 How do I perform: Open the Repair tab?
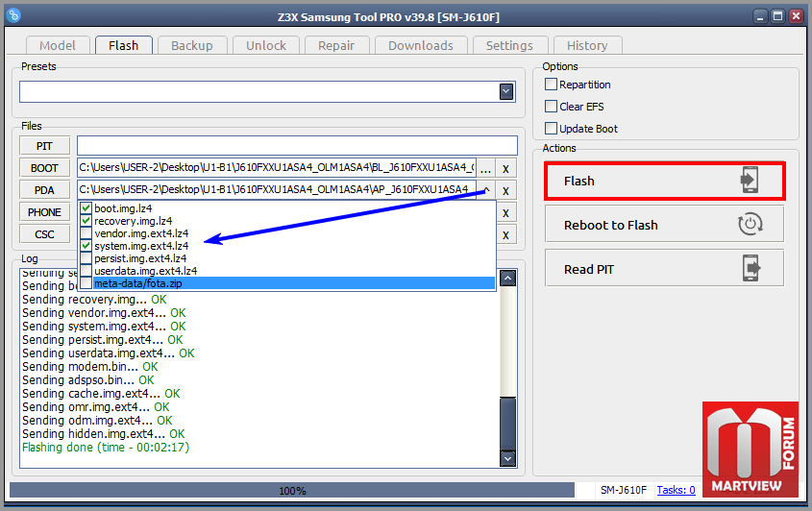coord(336,45)
